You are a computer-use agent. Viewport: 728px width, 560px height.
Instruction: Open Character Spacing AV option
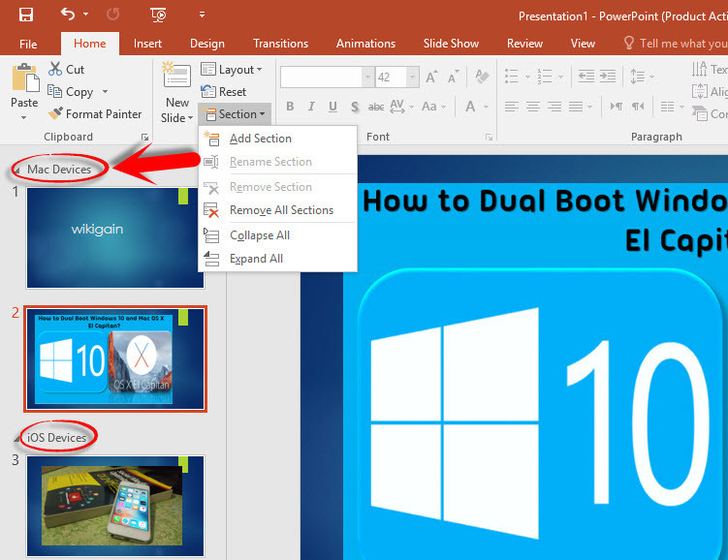click(x=401, y=107)
